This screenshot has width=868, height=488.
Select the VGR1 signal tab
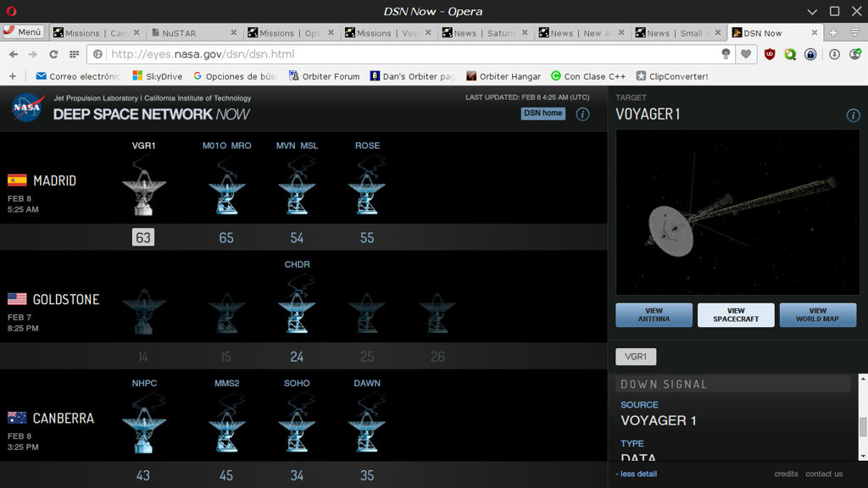636,357
